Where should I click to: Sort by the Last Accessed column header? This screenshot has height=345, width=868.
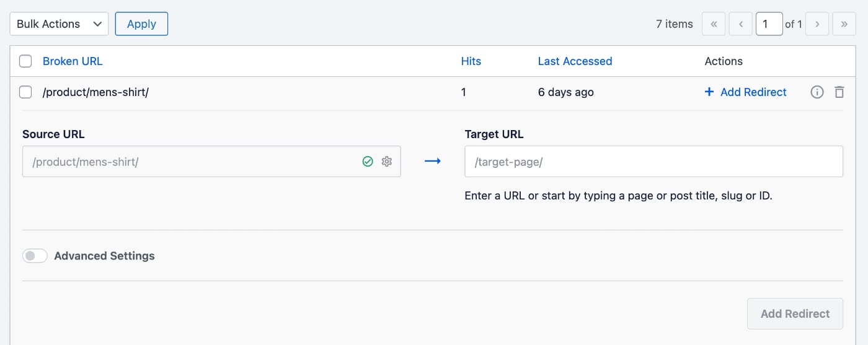575,61
